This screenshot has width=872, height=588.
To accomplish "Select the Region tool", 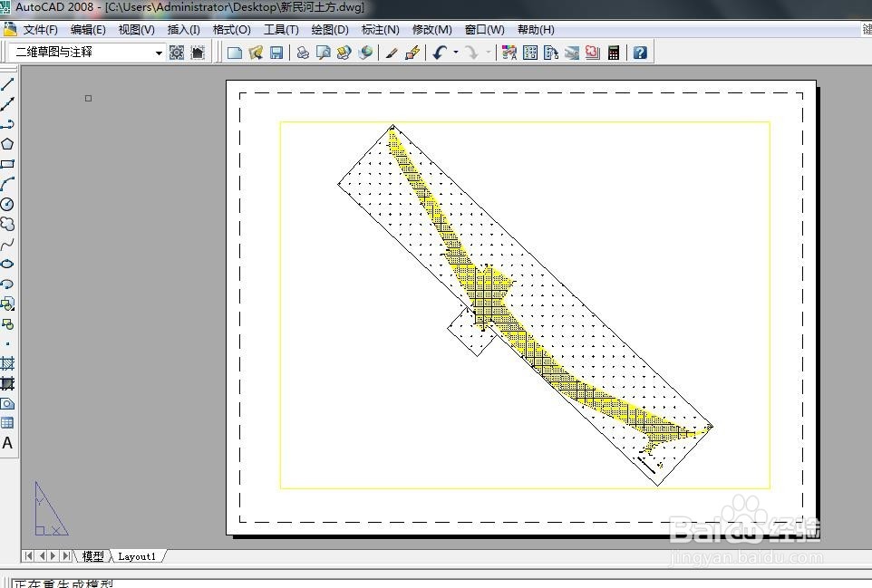I will [7, 404].
